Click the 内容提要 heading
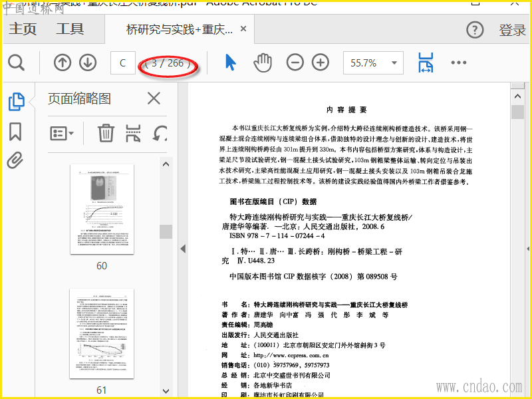 point(346,110)
